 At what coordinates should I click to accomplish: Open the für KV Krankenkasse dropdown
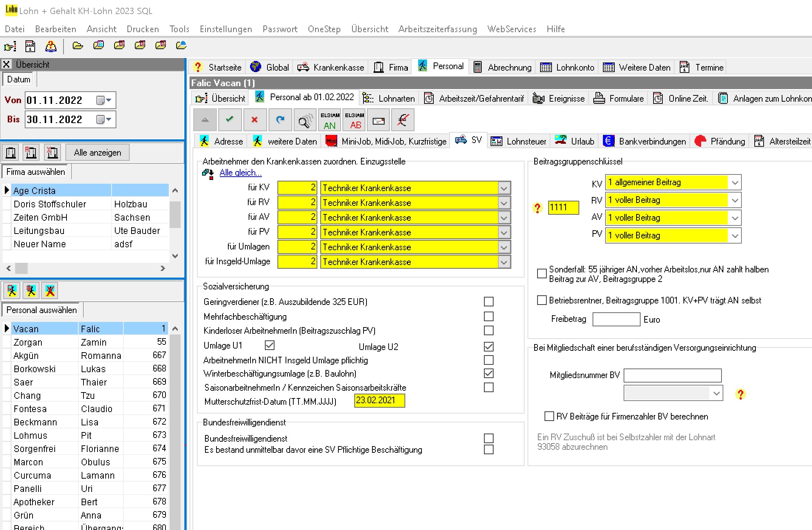point(504,188)
